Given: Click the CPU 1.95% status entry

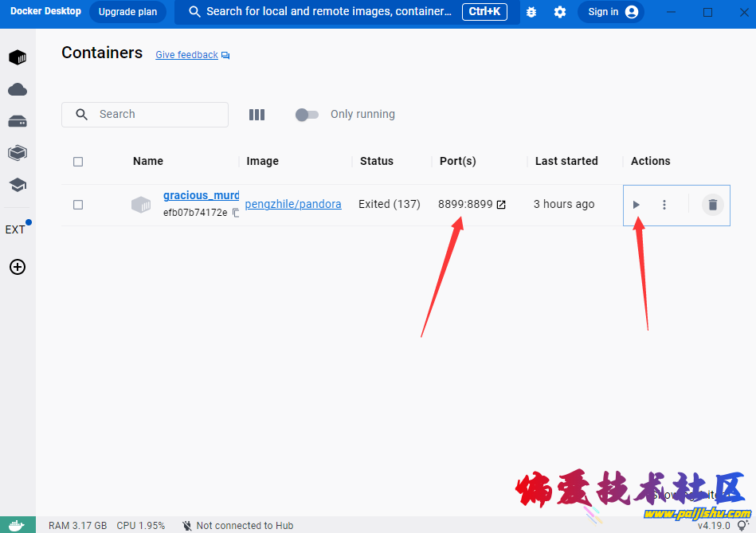Looking at the screenshot, I should click(141, 525).
